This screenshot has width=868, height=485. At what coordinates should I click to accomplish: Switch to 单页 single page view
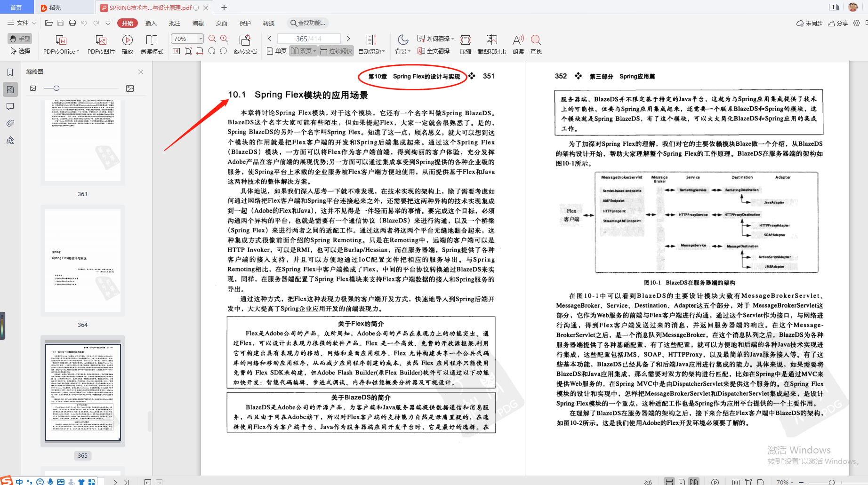[x=276, y=51]
